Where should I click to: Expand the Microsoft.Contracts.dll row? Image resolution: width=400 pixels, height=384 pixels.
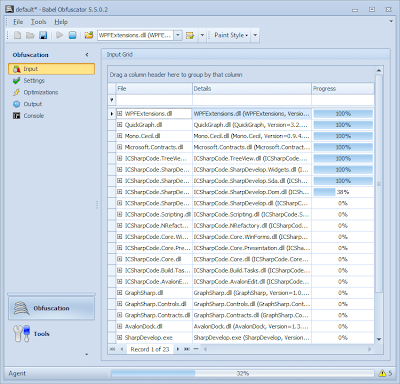(x=120, y=147)
